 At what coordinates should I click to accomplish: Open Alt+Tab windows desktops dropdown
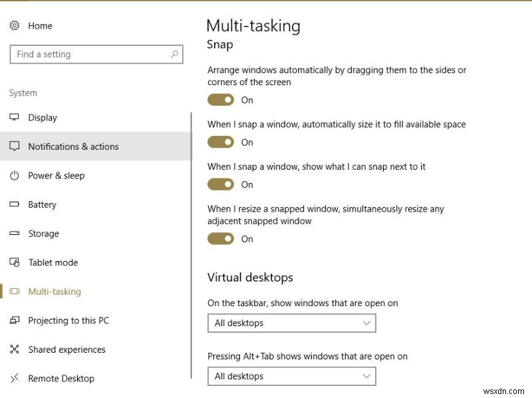pos(292,376)
